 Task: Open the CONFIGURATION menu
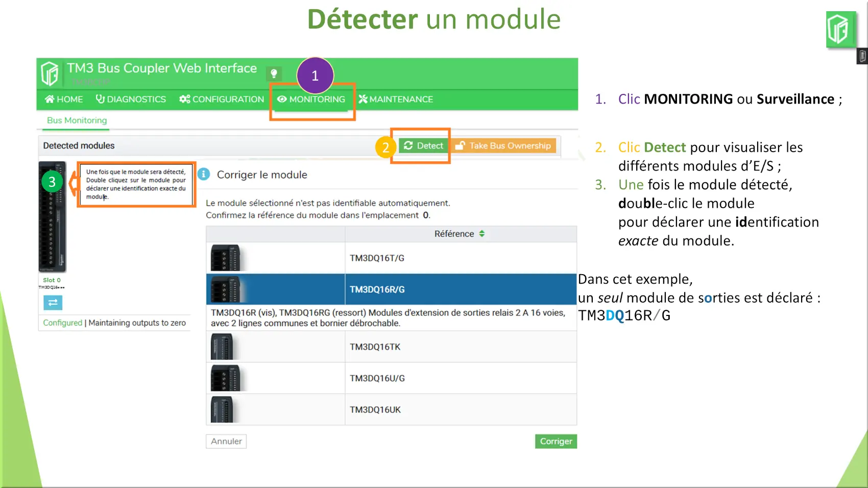point(222,99)
